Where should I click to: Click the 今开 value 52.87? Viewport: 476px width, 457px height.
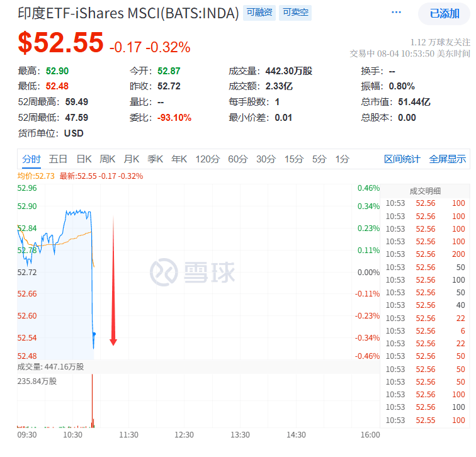[x=169, y=71]
